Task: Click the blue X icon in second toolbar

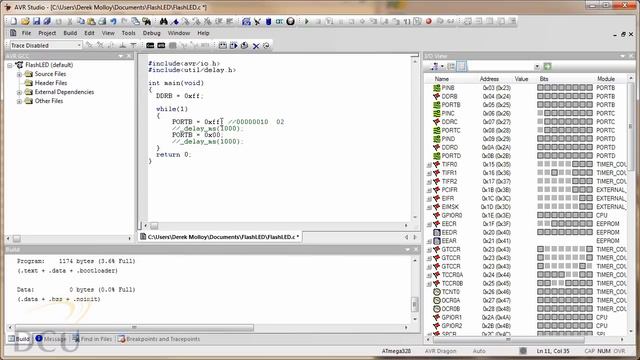Action: [256, 46]
